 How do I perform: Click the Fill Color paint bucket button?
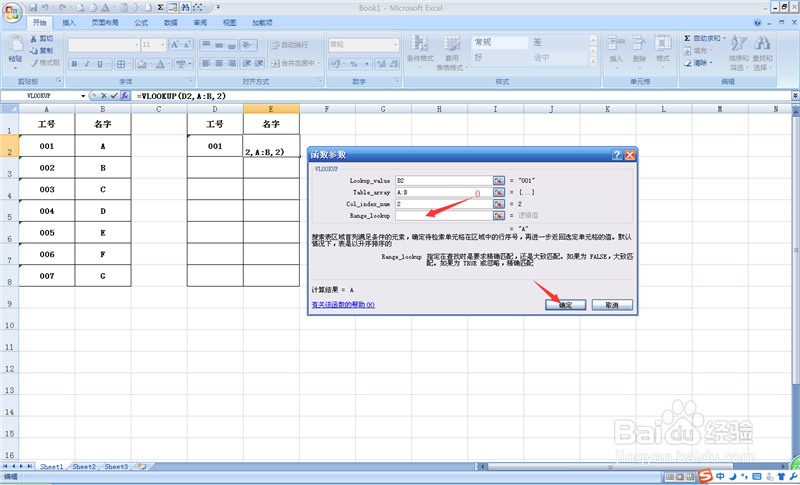tap(142, 64)
